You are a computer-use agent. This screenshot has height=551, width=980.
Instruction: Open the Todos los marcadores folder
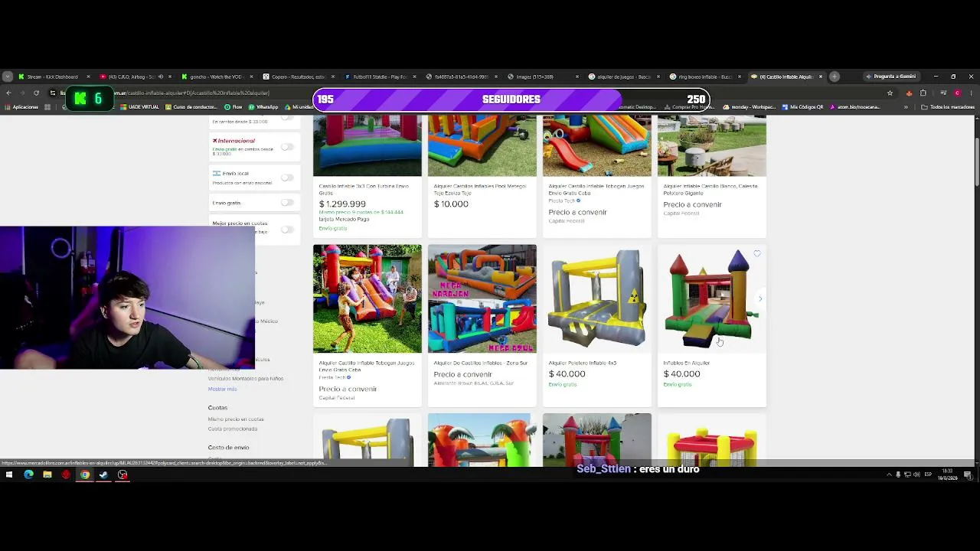[949, 107]
